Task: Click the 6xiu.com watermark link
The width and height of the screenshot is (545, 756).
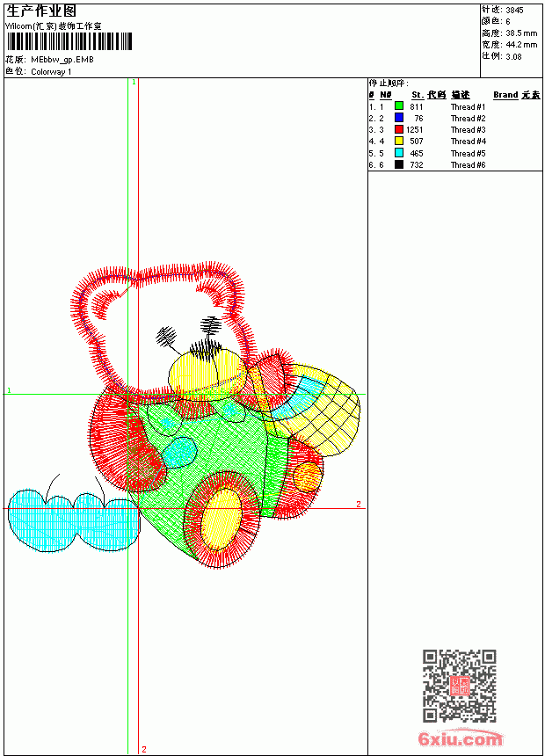Action: (x=460, y=738)
